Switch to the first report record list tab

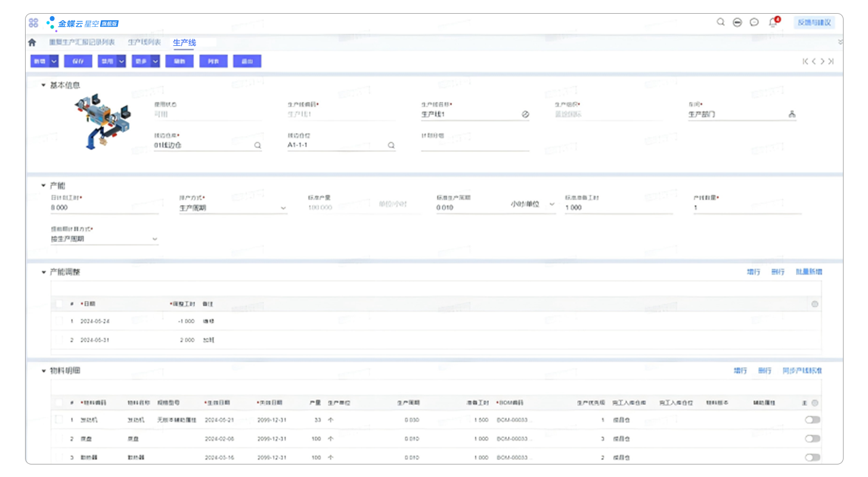pyautogui.click(x=82, y=42)
